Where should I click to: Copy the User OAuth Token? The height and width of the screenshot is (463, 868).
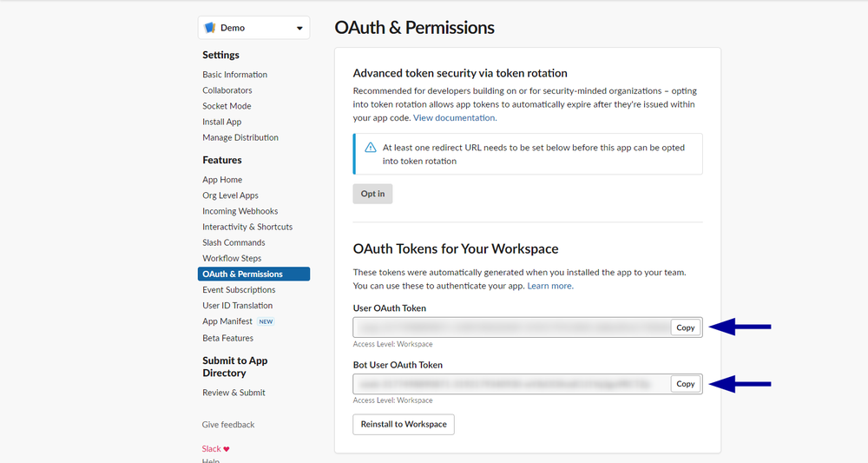point(686,327)
